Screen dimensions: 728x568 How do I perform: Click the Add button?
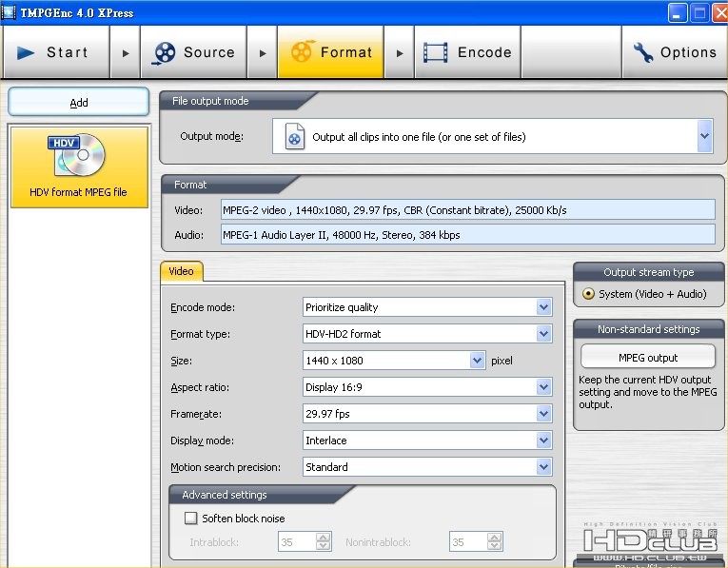[78, 102]
